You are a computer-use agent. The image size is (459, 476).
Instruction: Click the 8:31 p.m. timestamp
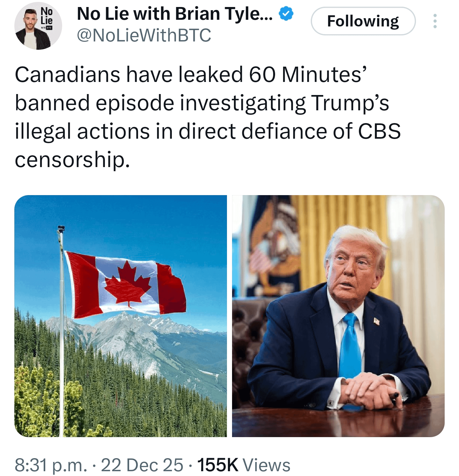[x=51, y=465]
